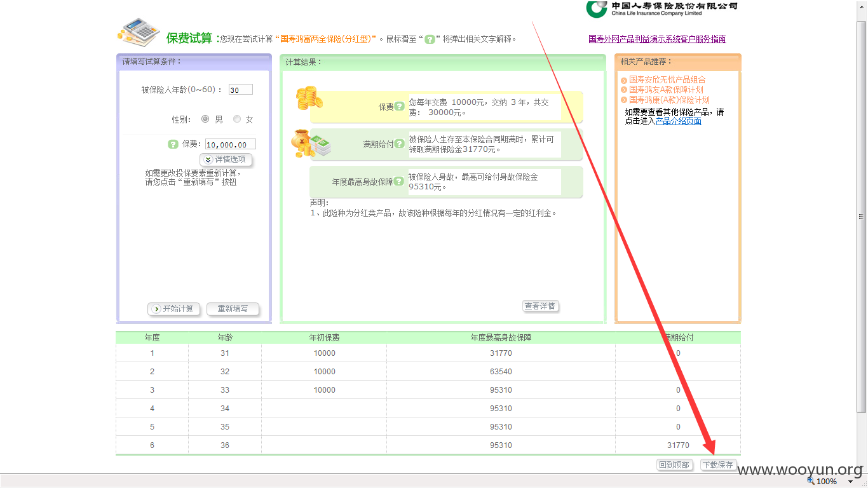The width and height of the screenshot is (868, 488).
Task: Click the 保费试算 page heading
Action: pyautogui.click(x=189, y=38)
